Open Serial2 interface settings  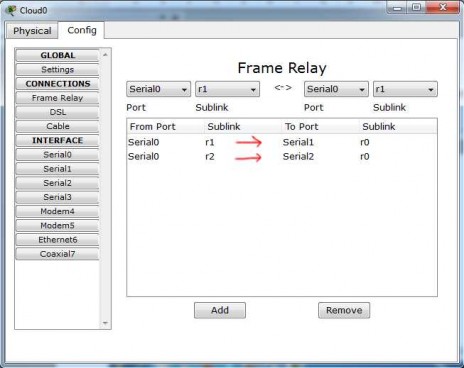pyautogui.click(x=57, y=183)
